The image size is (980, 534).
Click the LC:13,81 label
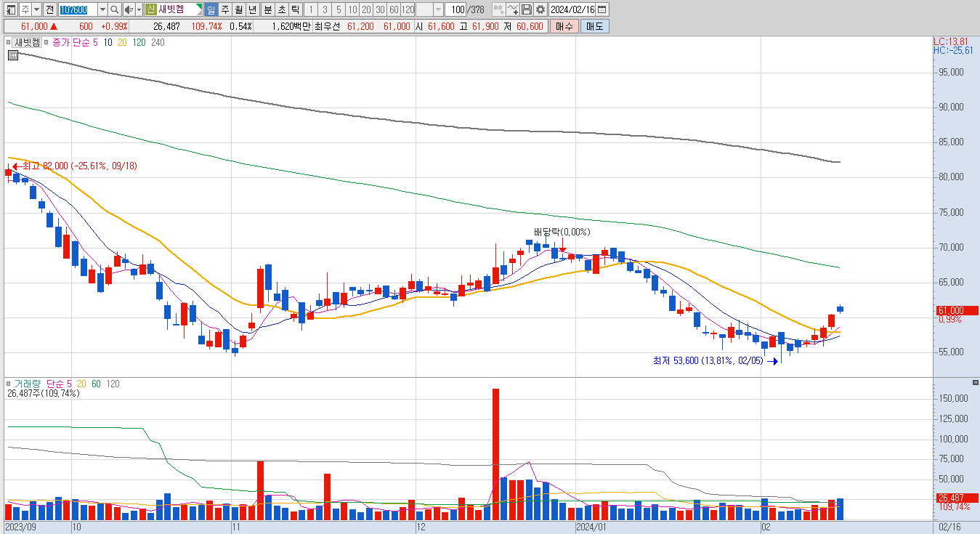click(x=950, y=41)
